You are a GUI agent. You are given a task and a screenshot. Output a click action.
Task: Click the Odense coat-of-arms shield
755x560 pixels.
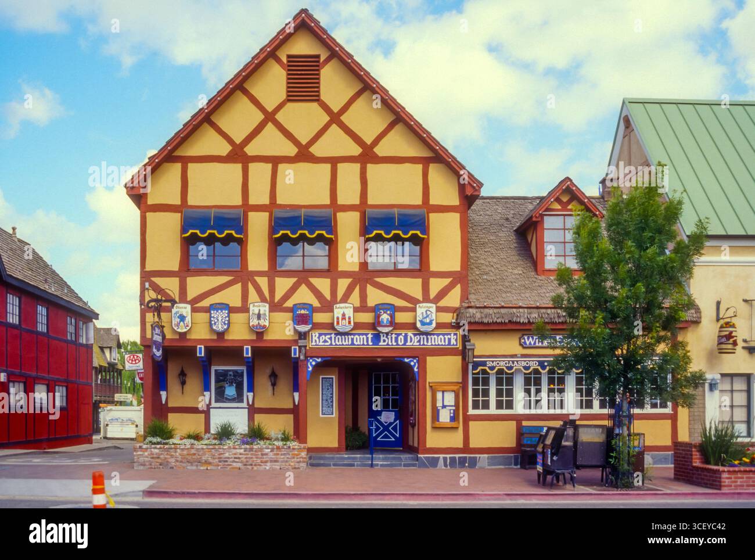pyautogui.click(x=181, y=317)
